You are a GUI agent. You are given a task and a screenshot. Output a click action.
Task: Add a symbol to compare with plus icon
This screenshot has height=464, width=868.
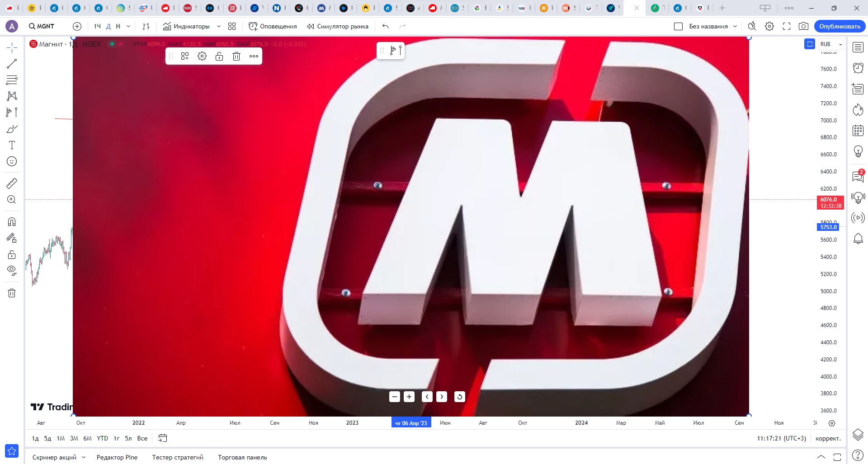pos(77,26)
